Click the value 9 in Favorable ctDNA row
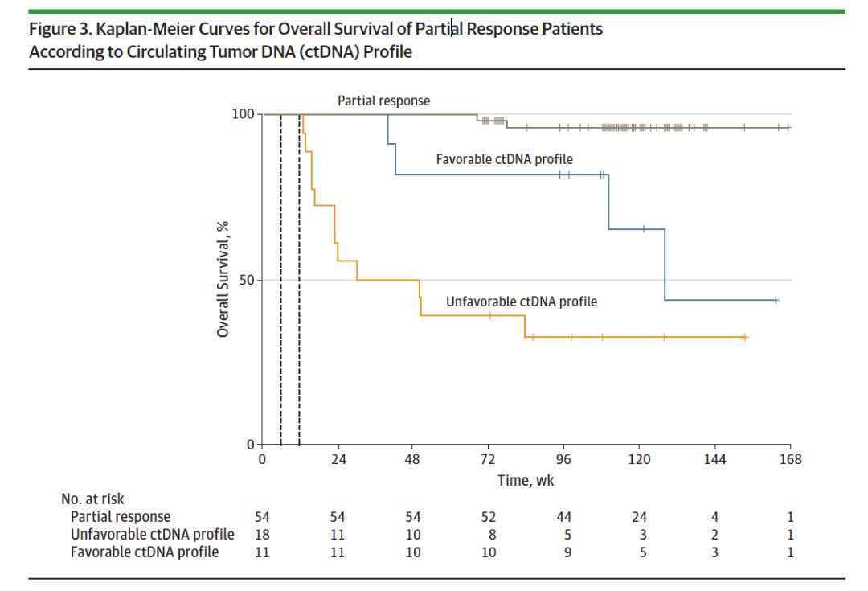This screenshot has height=591, width=868. (x=563, y=552)
